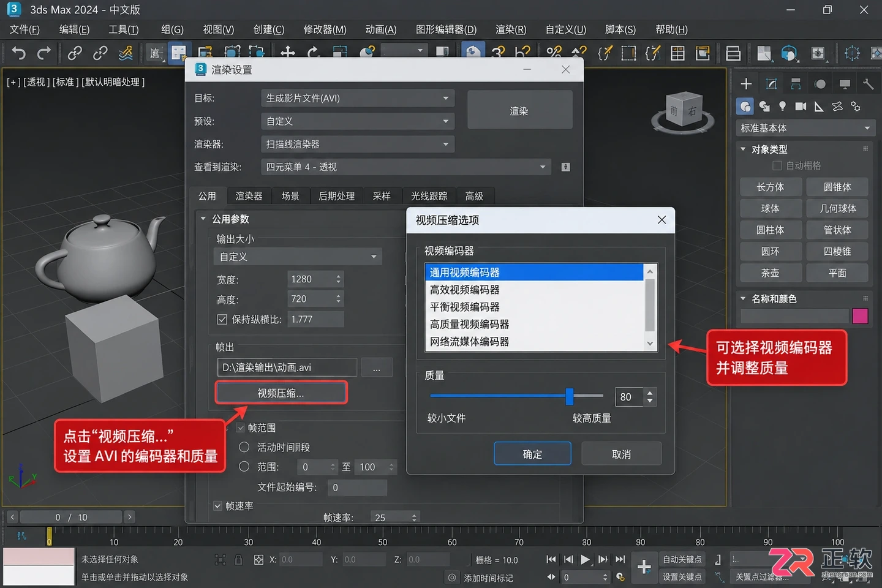The height and width of the screenshot is (588, 882).
Task: Select the Lights bulb icon
Action: [x=782, y=107]
